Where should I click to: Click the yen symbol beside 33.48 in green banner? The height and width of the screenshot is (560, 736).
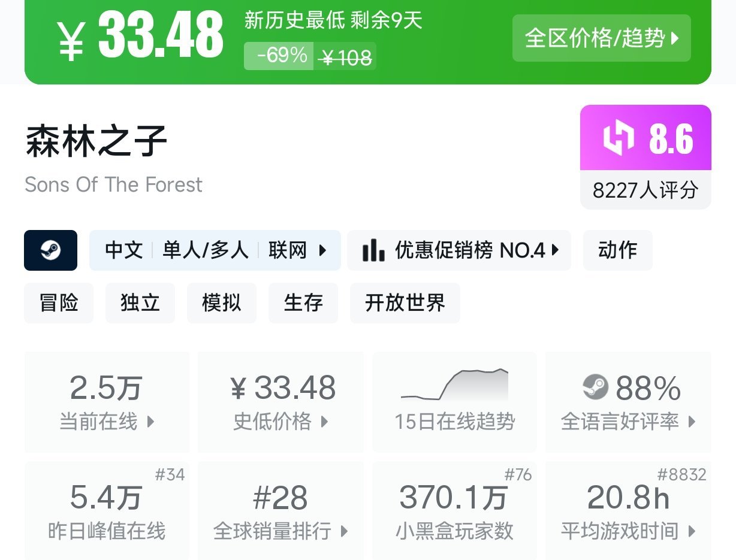(71, 39)
